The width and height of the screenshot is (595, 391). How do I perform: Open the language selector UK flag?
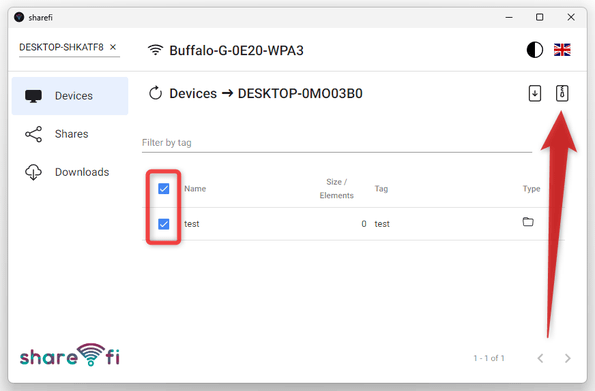pos(562,50)
